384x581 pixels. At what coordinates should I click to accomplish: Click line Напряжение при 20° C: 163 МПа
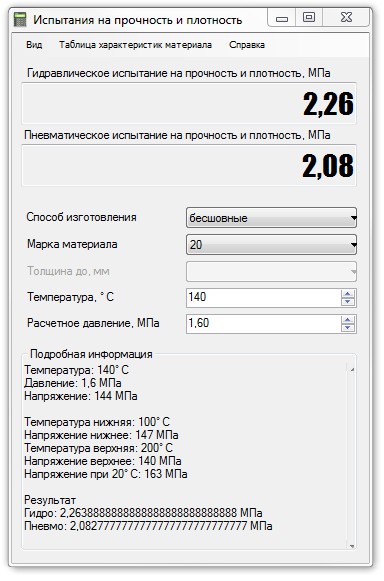[106, 474]
